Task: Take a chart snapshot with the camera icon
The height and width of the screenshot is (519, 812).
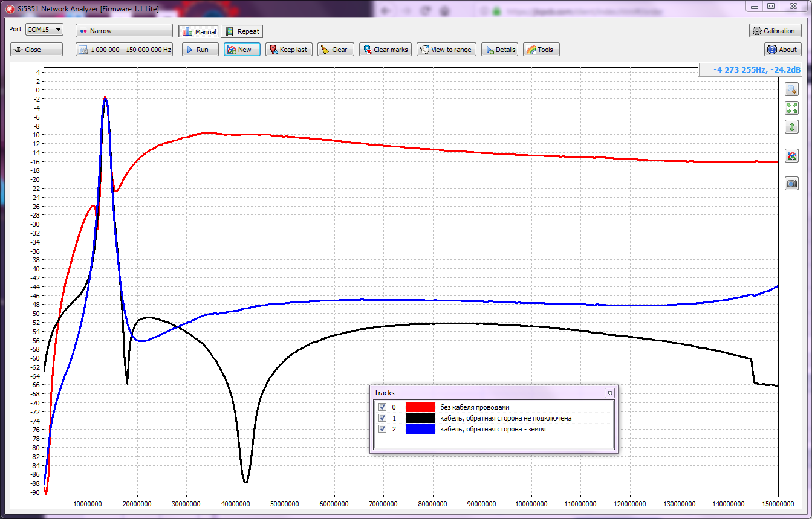Action: click(791, 184)
